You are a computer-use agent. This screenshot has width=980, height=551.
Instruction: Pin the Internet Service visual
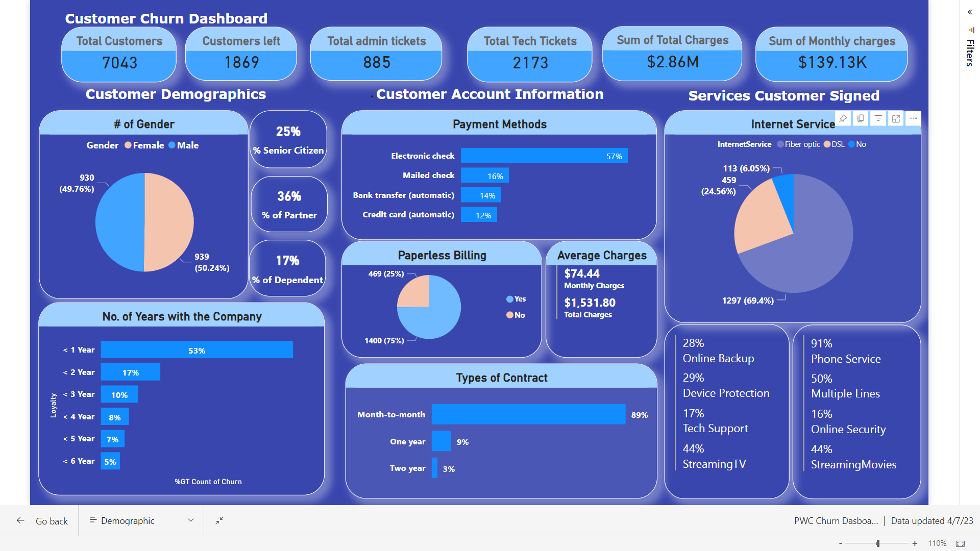(843, 118)
